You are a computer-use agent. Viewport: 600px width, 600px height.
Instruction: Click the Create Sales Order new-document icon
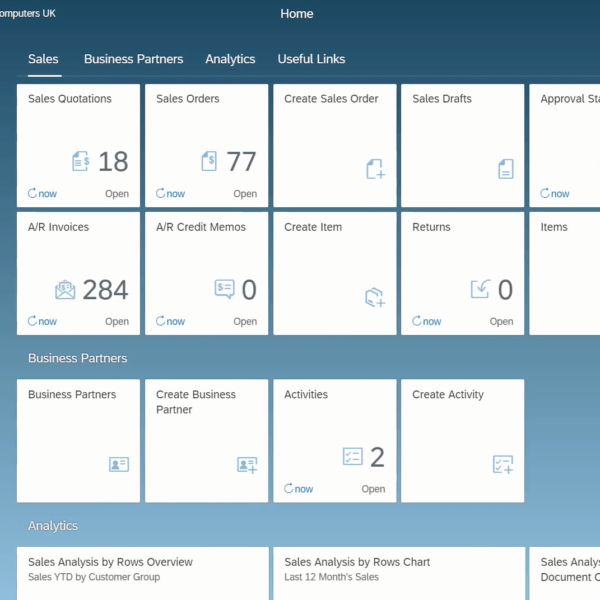[x=375, y=169]
